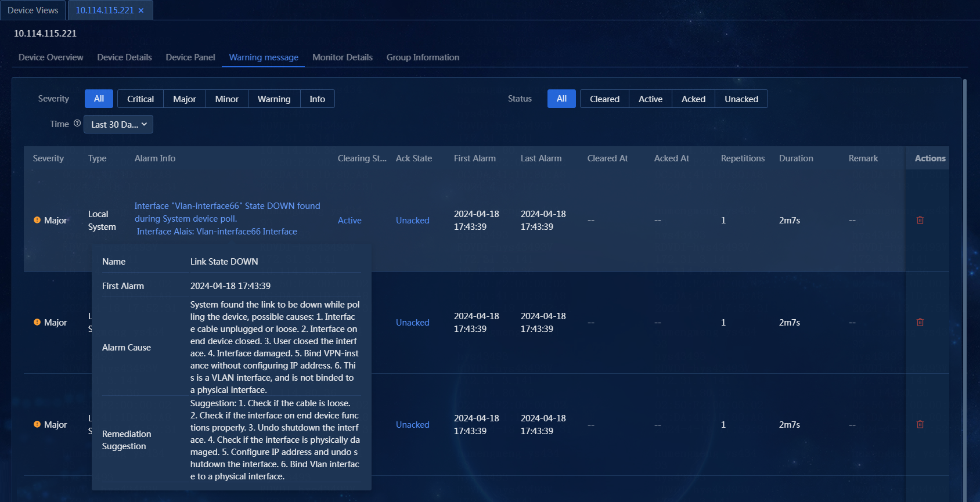Click the Actions column header
980x502 pixels.
[x=930, y=158]
